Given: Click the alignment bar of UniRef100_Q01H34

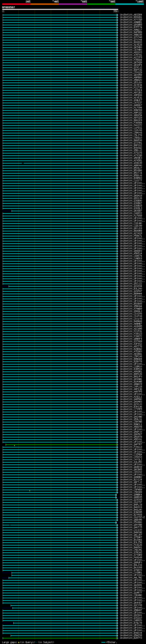Looking at the screenshot, I should click(x=63, y=286).
